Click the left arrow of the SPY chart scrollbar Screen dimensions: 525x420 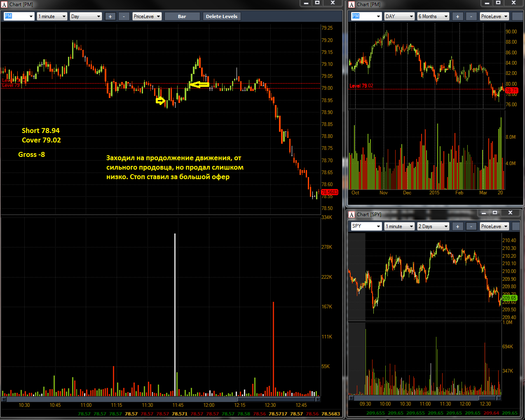point(351,398)
